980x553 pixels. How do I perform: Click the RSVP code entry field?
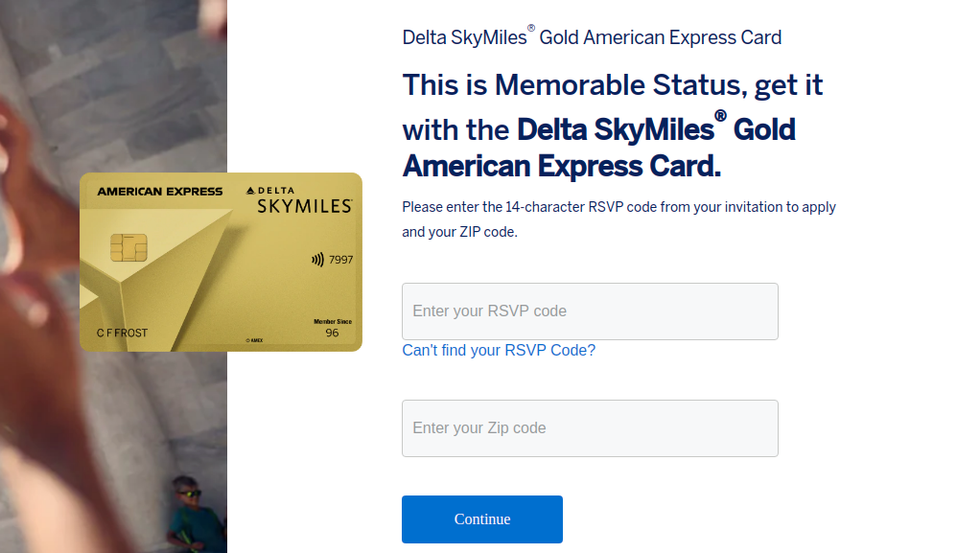589,311
